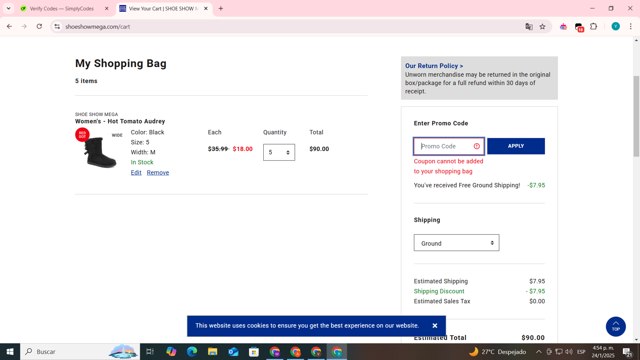Image resolution: width=640 pixels, height=360 pixels.
Task: Remove the Hot Tomato Audrey item
Action: pyautogui.click(x=158, y=173)
